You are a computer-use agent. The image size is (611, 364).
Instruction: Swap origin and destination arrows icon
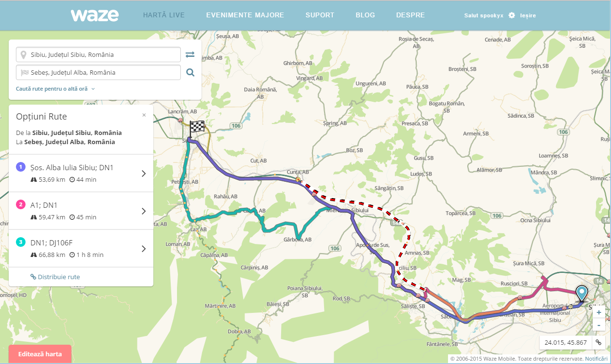(190, 54)
